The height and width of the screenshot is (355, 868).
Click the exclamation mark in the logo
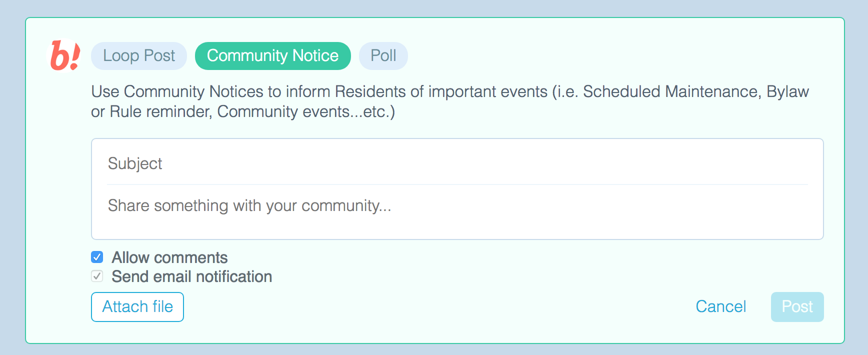pos(75,55)
